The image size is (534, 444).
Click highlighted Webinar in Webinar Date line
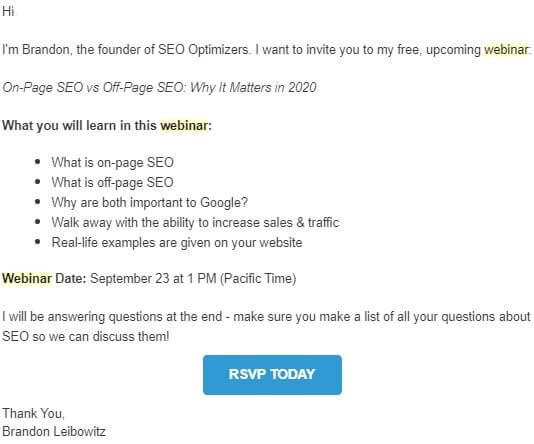27,279
